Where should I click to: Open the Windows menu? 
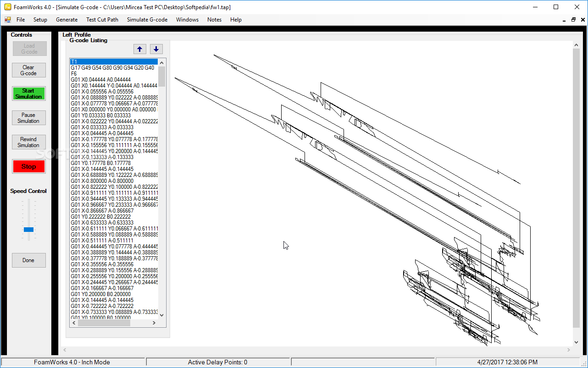[x=188, y=20]
